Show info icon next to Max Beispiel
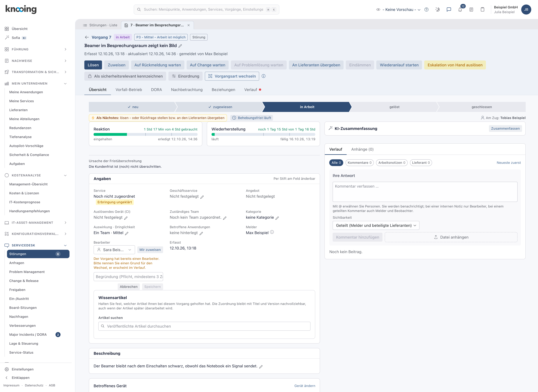 coord(272,232)
